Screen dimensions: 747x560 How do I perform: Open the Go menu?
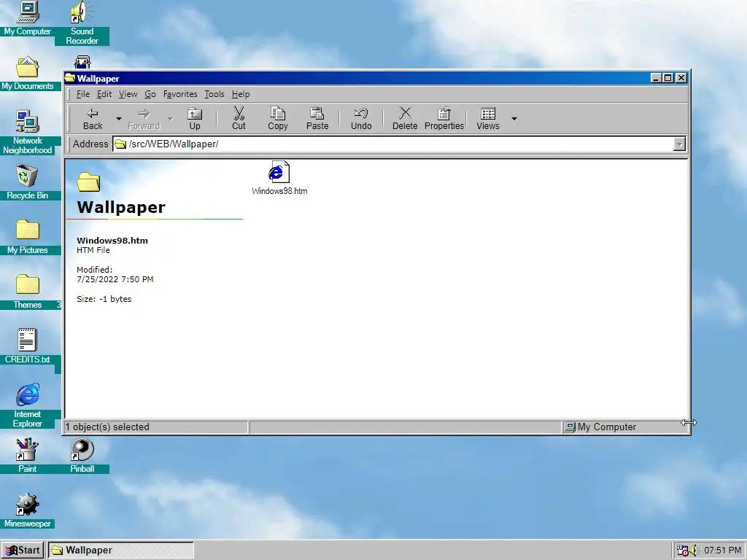[150, 94]
